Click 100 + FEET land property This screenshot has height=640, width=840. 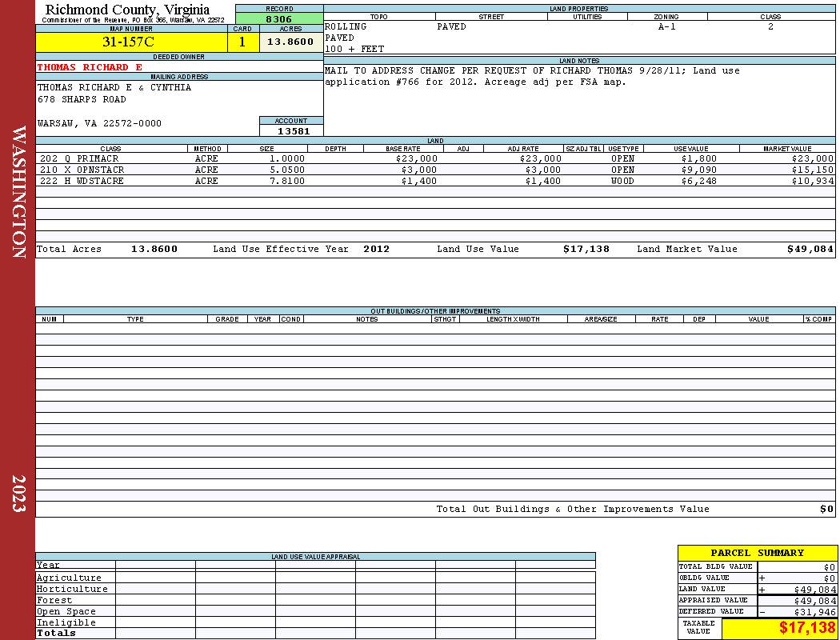coord(354,49)
